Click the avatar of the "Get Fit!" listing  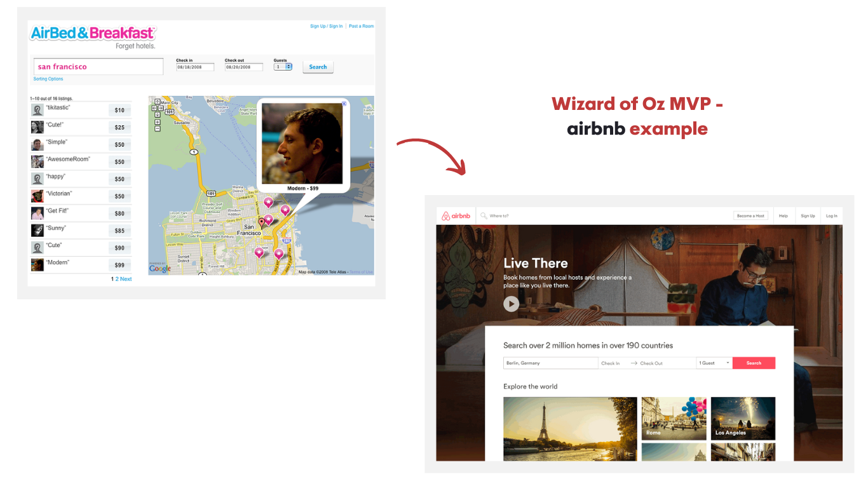click(37, 213)
